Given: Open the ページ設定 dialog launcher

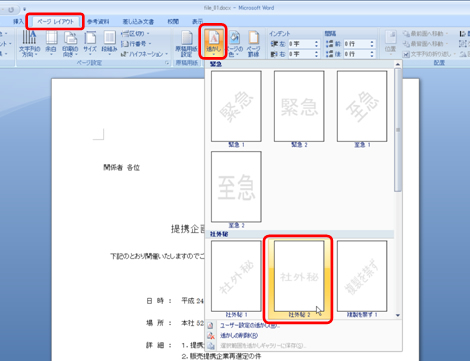Looking at the screenshot, I should tap(167, 63).
